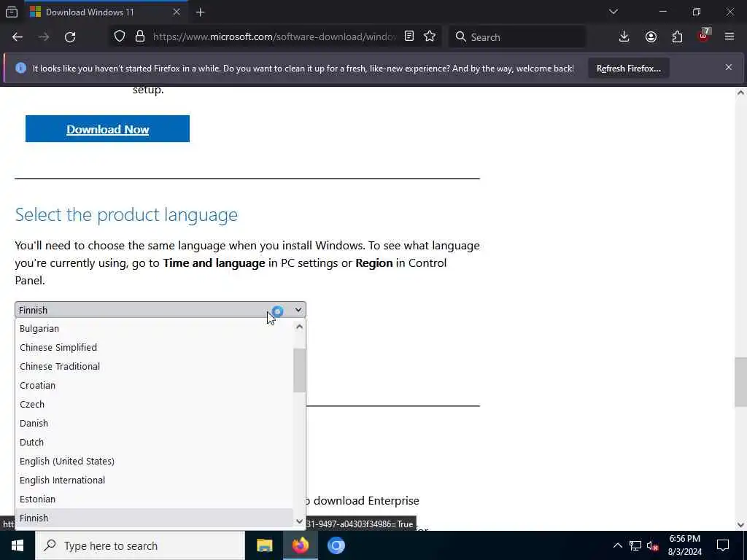Pick Dutch from the language list
This screenshot has height=560, width=747.
pyautogui.click(x=155, y=443)
